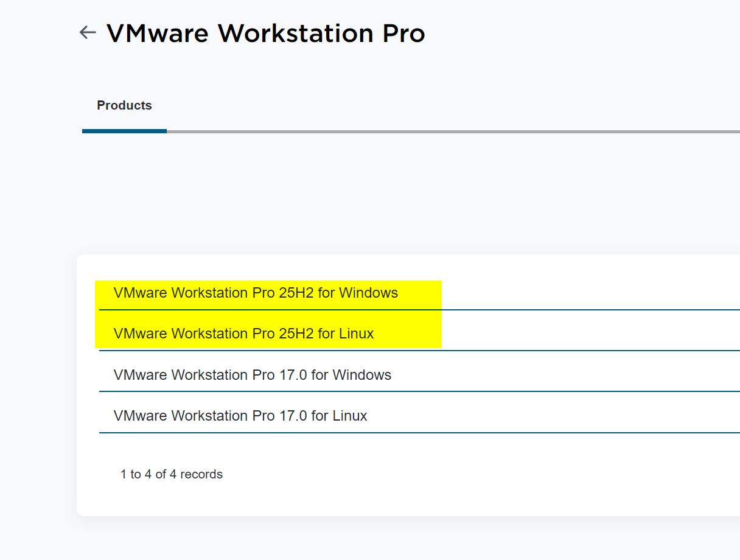Click the word 'Windows' in the 25H2 row

tap(368, 293)
